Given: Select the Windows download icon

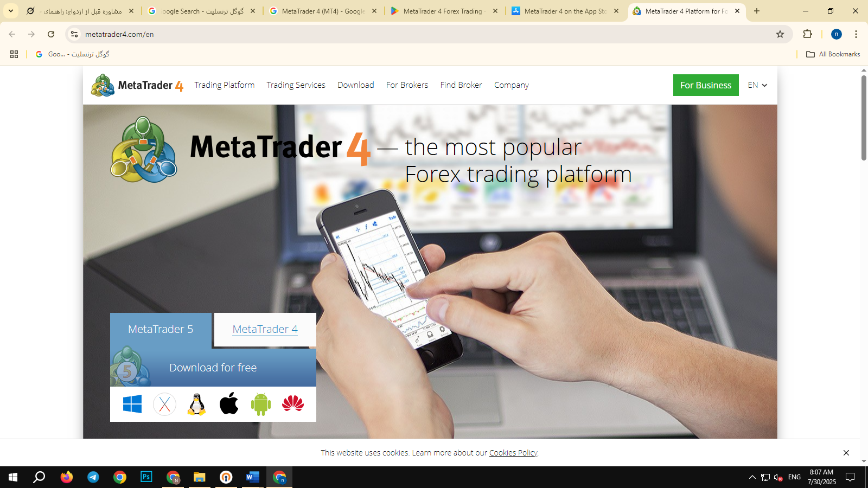Looking at the screenshot, I should click(132, 403).
